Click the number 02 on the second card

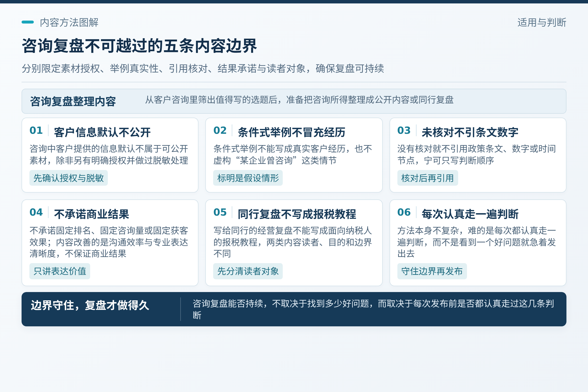pyautogui.click(x=220, y=130)
